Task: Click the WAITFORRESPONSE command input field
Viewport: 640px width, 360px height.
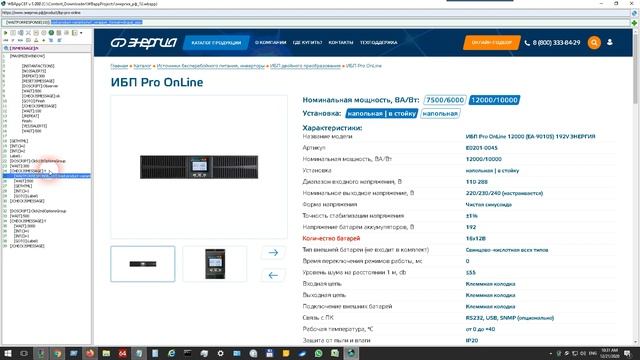Action: click(316, 22)
